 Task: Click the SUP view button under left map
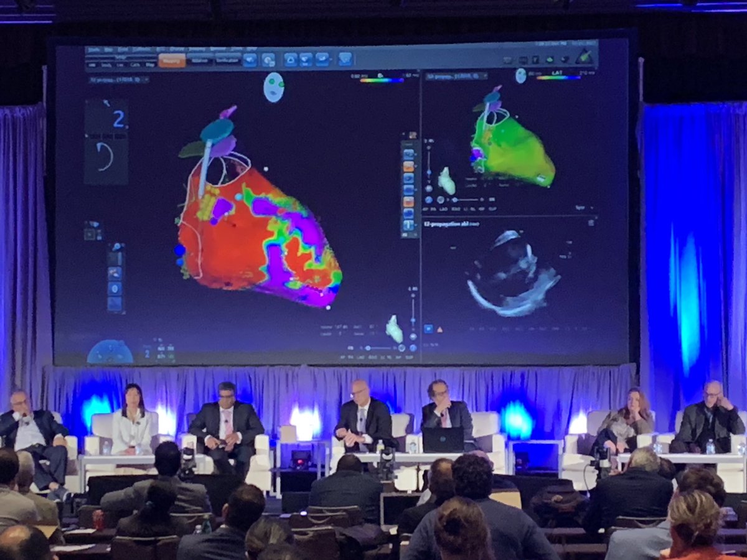(409, 357)
